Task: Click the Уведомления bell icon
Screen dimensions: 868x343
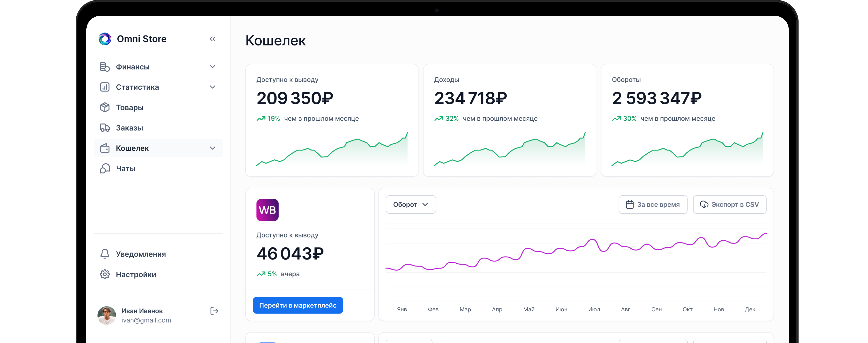Action: coord(105,254)
